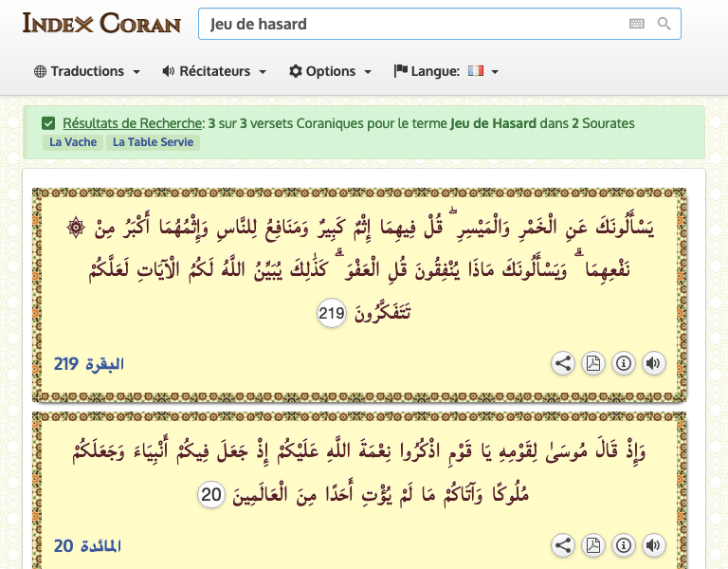Click the magnifier search icon
This screenshot has width=728, height=569.
pyautogui.click(x=664, y=24)
